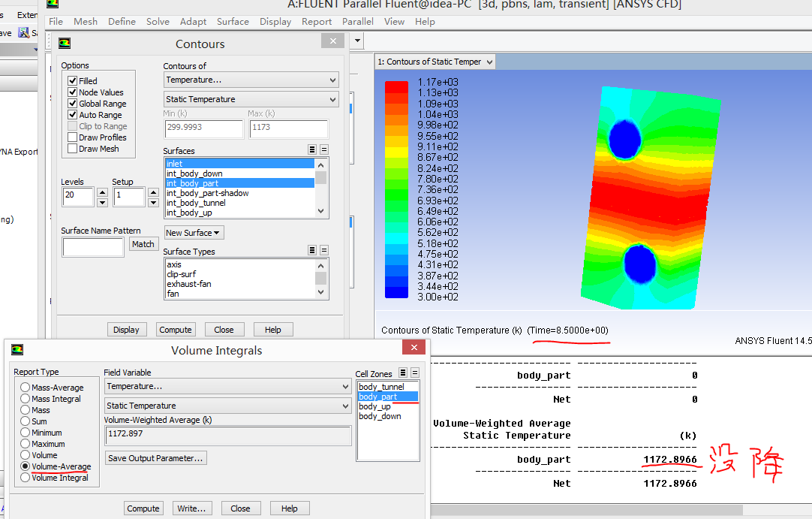Image resolution: width=812 pixels, height=519 pixels.
Task: Click Fluent icon in Volume Integrals title bar
Action: (17, 350)
